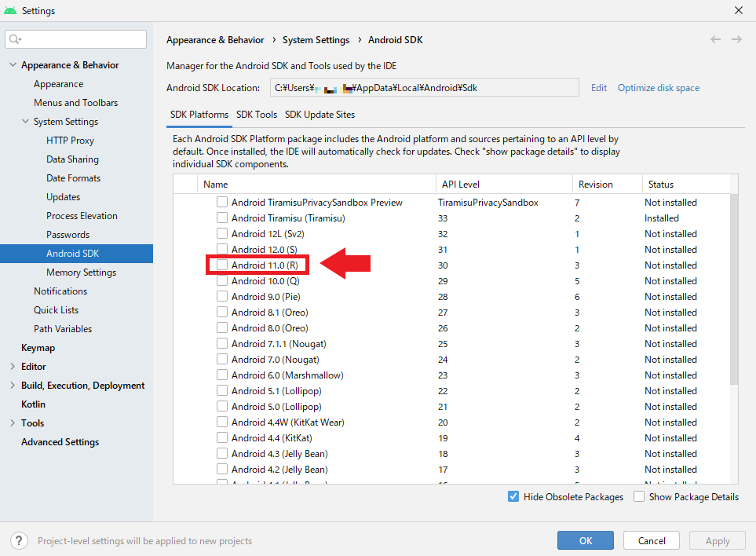
Task: Click Edit next to Android SDK Location
Action: tap(599, 87)
